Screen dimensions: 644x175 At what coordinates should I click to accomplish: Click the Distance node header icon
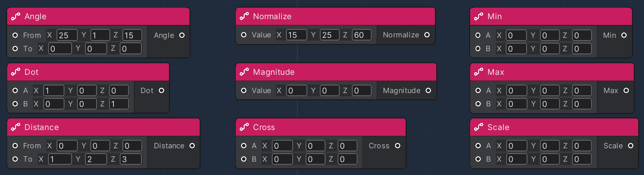[16, 127]
